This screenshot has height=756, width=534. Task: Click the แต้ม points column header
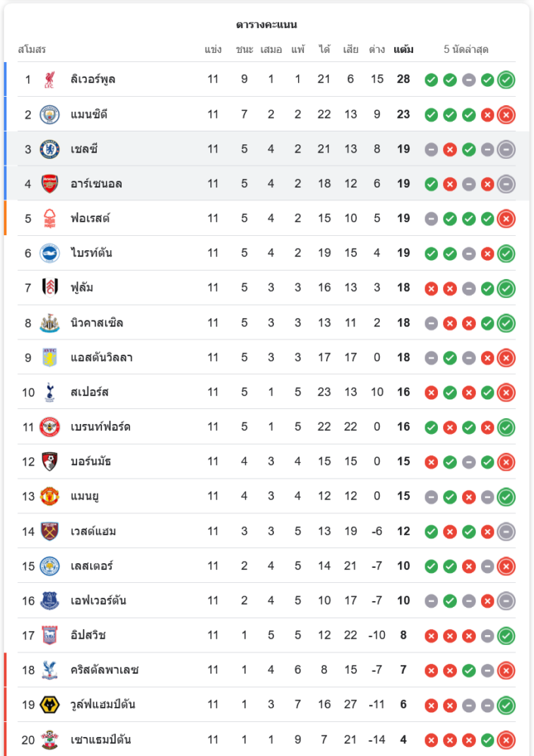pos(403,50)
